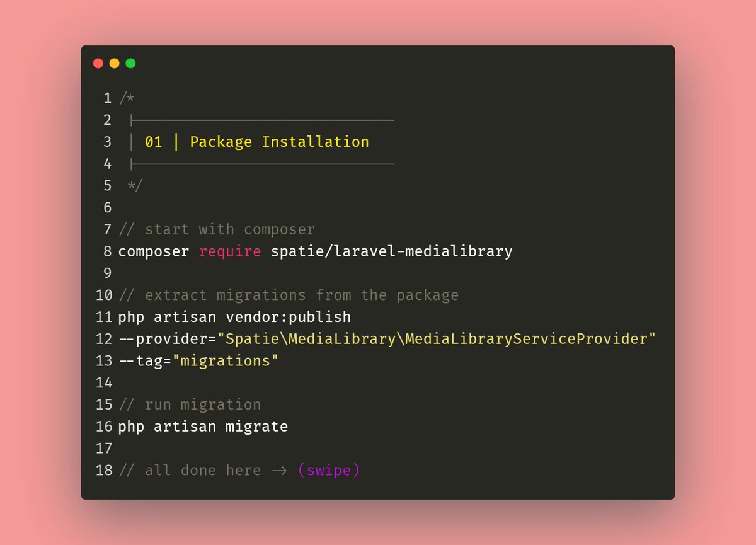The width and height of the screenshot is (756, 545).
Task: Click the '01 | Package Installation' heading
Action: [x=257, y=142]
